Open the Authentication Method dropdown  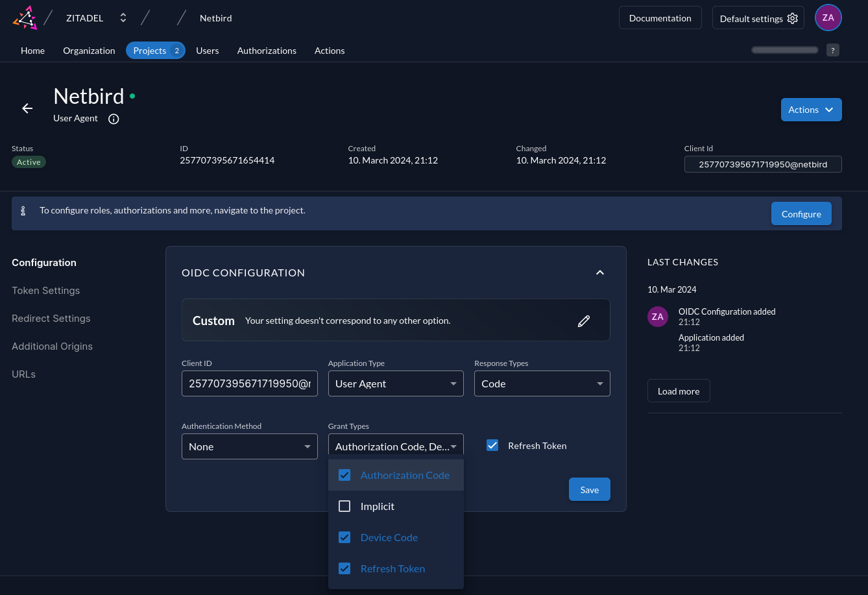tap(250, 446)
